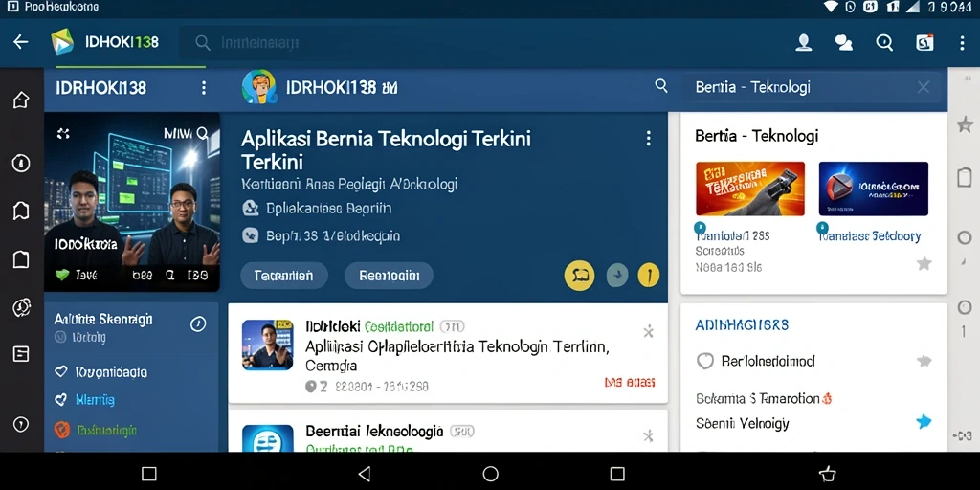
Task: Open the Beerntiai Ieknoologia item icon
Action: coord(268,438)
